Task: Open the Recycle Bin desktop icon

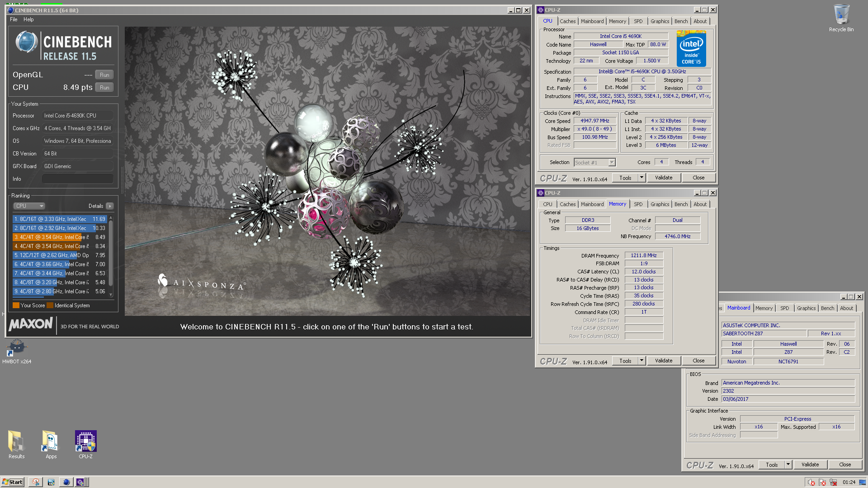Action: point(841,18)
